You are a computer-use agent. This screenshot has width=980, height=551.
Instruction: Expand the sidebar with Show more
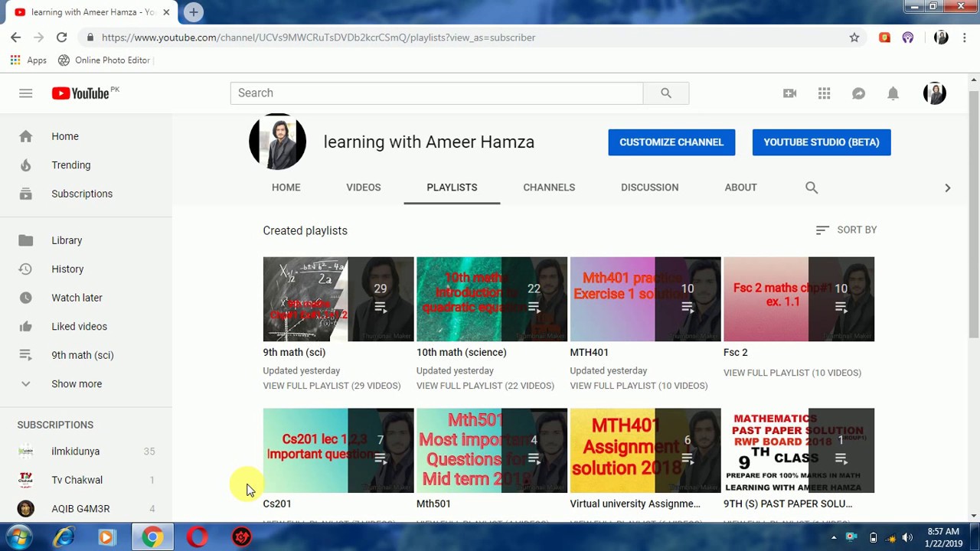click(x=76, y=384)
